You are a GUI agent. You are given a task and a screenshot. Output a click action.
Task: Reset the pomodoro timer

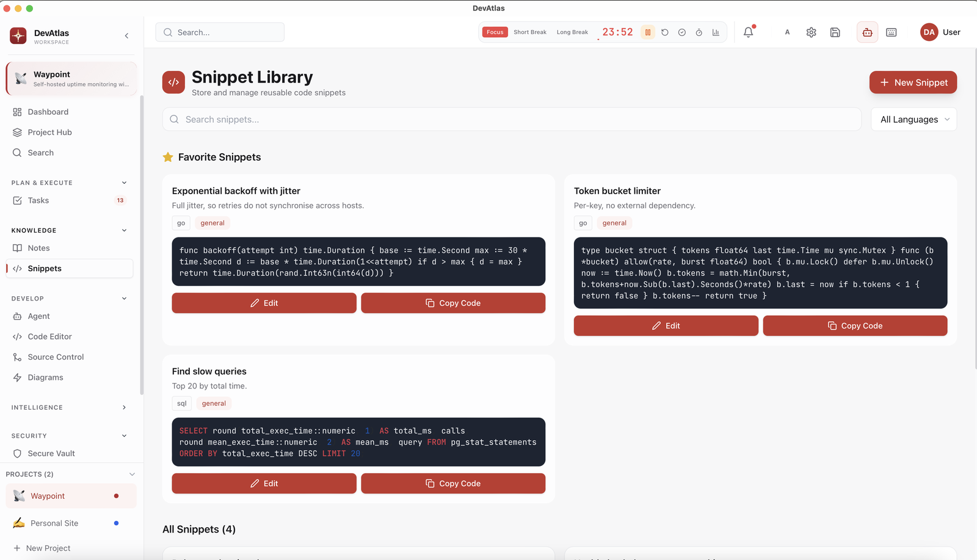(665, 32)
